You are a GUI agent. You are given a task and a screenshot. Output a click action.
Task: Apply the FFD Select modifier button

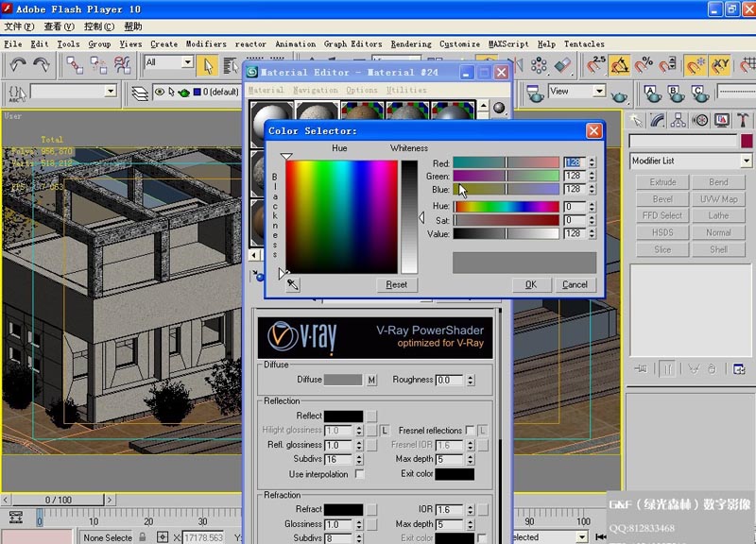pyautogui.click(x=662, y=216)
